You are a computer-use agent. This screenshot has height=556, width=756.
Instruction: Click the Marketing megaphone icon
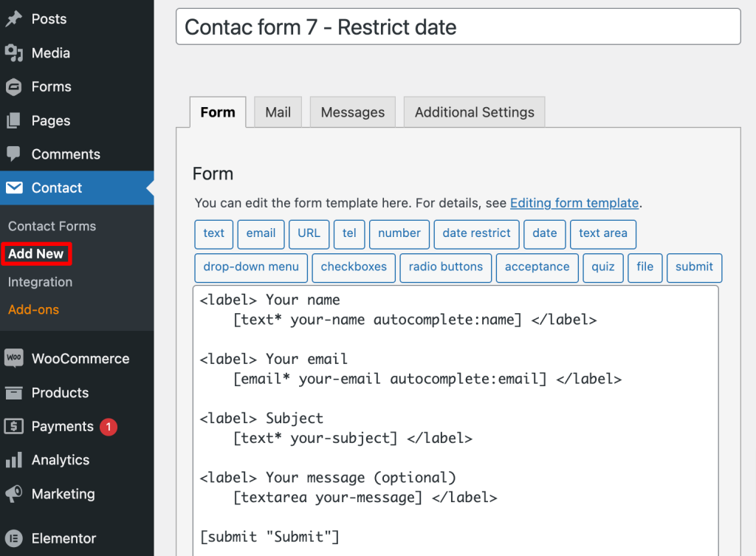14,494
